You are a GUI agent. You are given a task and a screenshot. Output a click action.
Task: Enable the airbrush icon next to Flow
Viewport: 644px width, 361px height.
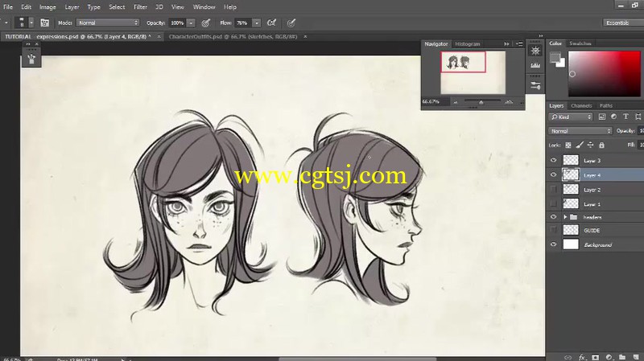pyautogui.click(x=271, y=23)
